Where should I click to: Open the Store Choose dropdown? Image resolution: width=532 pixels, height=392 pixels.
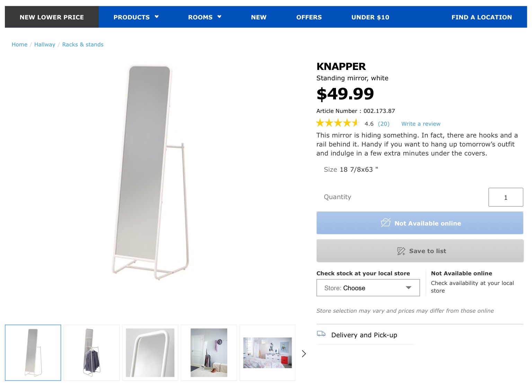(368, 288)
